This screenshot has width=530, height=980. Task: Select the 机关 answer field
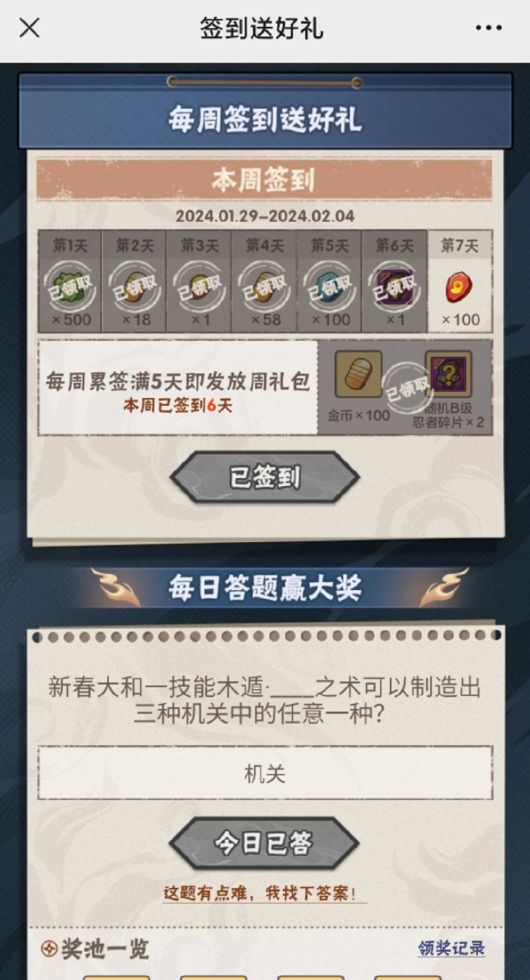[265, 773]
